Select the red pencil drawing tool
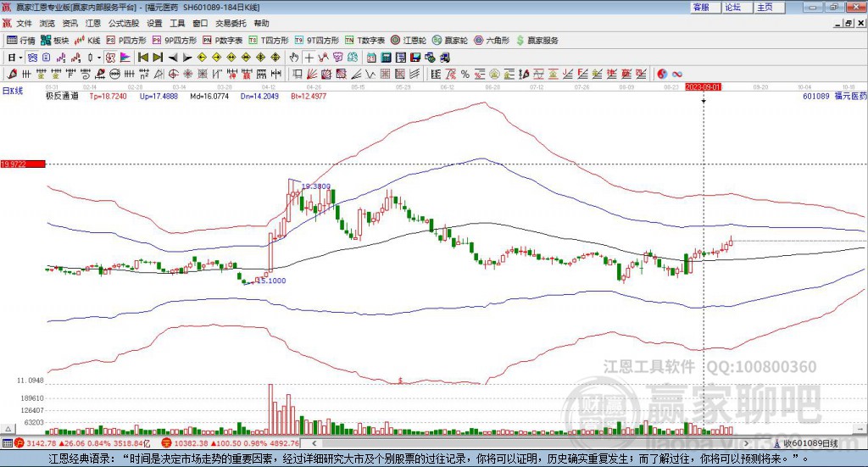The image size is (868, 467). click(12, 74)
